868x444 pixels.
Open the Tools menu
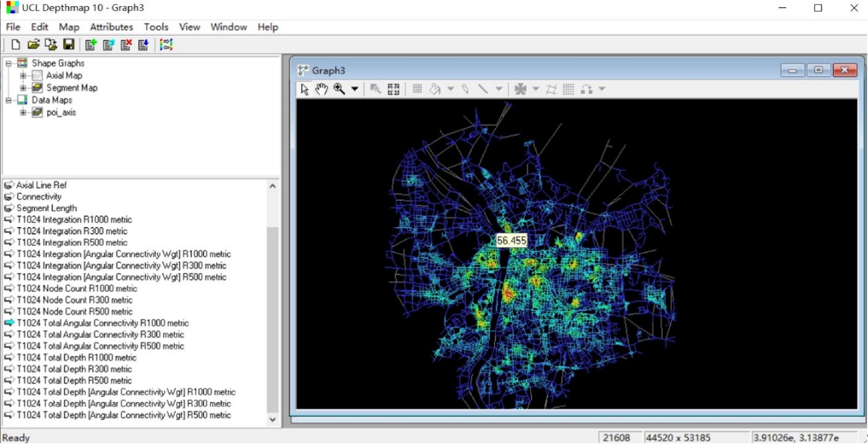point(156,27)
